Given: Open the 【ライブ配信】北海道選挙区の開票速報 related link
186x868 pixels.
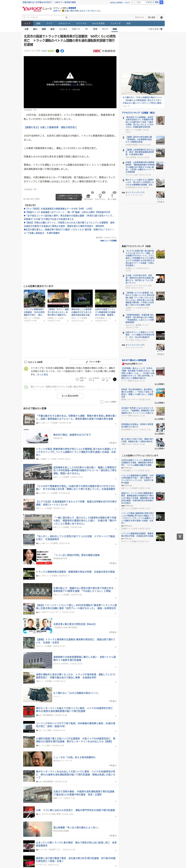Looking at the screenshot, I should 59,209.
